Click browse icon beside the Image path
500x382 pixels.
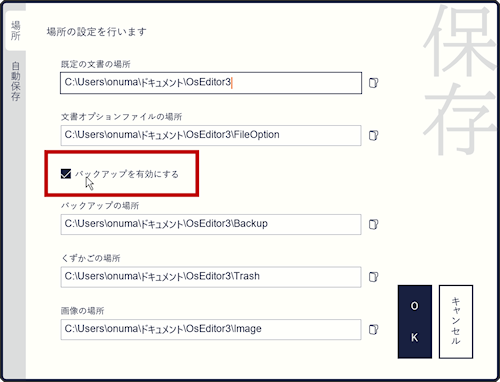pyautogui.click(x=373, y=330)
